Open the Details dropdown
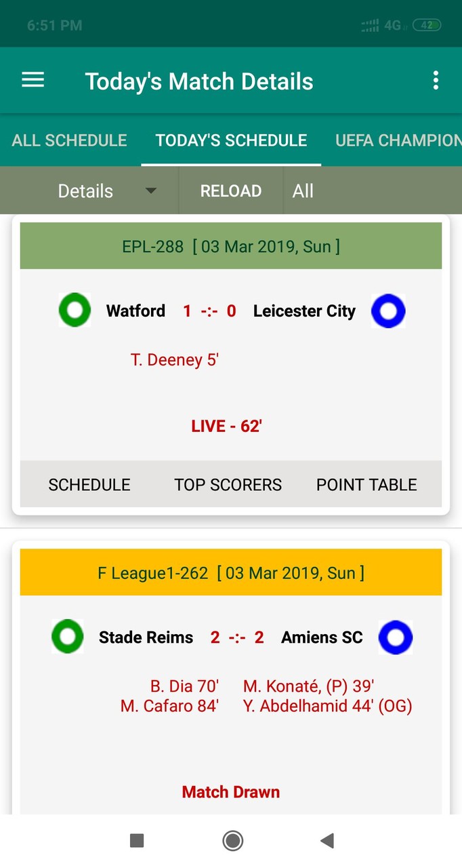The image size is (462, 868). (x=85, y=191)
